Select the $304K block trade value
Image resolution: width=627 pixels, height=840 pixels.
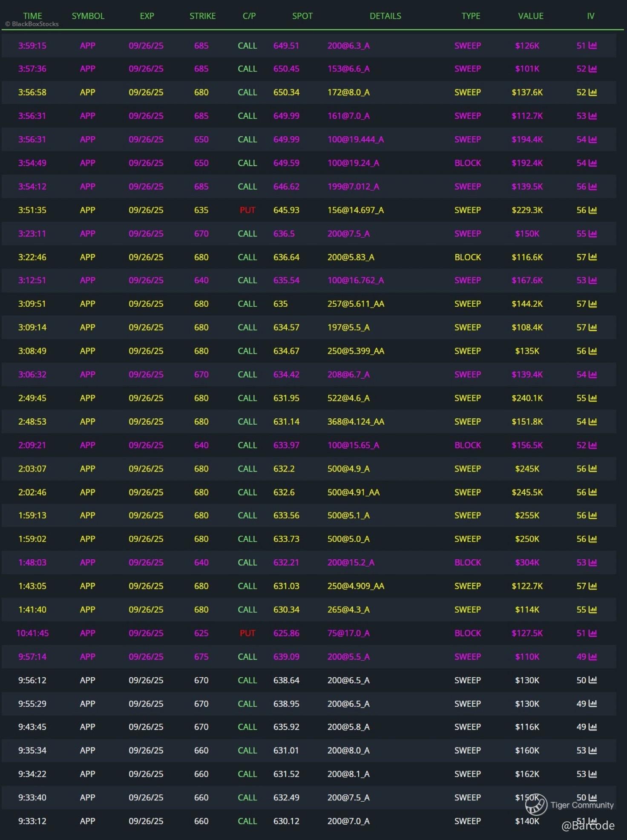527,562
